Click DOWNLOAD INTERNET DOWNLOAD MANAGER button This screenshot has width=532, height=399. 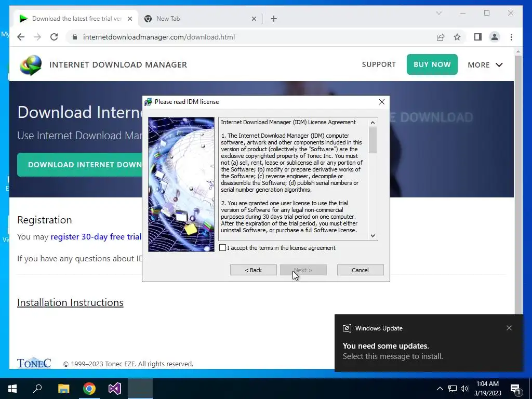click(x=79, y=165)
